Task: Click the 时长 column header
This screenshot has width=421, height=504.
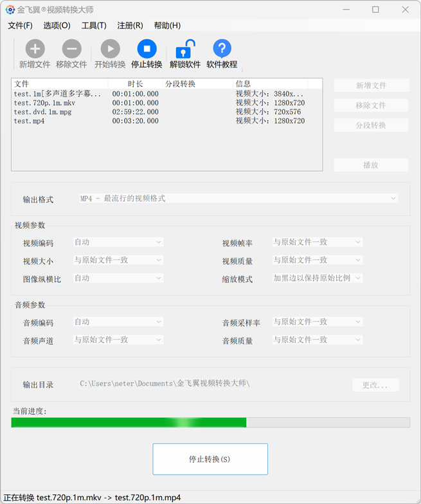Action: coord(135,84)
